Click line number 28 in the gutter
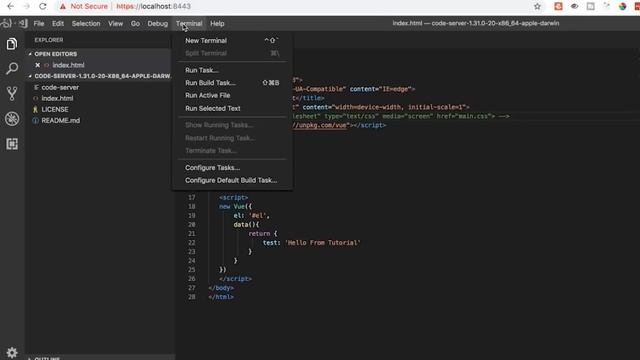This screenshot has width=640, height=360. point(191,297)
